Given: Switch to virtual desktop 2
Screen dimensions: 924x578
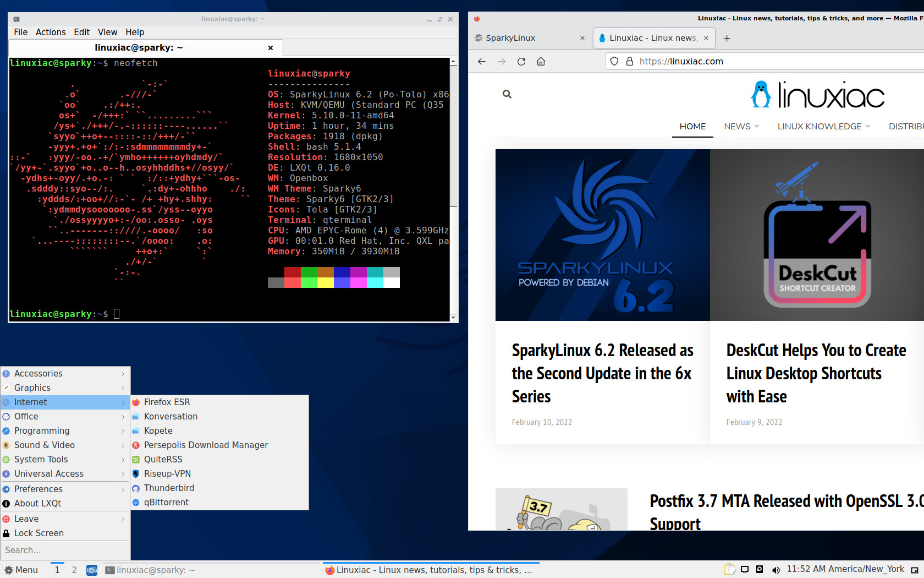Looking at the screenshot, I should click(x=74, y=570).
